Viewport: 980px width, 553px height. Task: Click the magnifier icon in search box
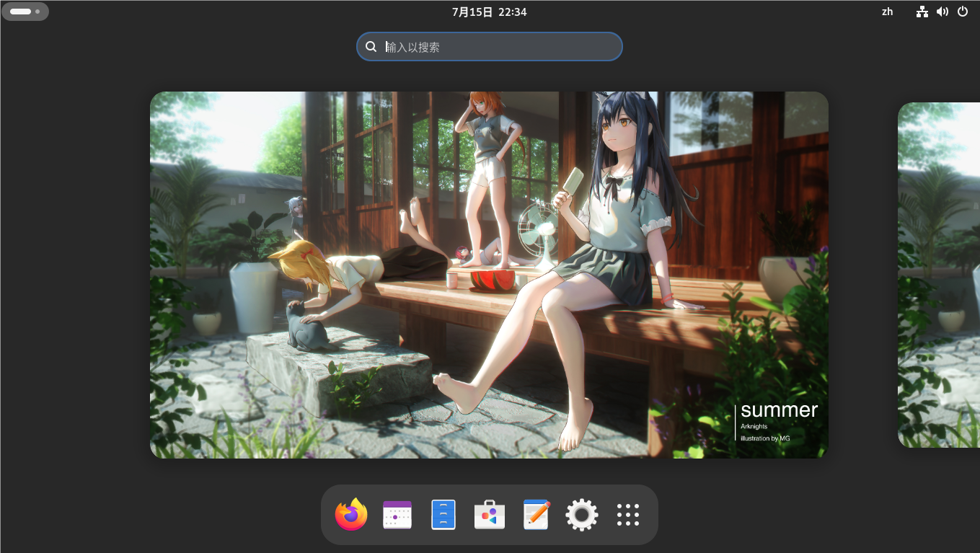371,47
